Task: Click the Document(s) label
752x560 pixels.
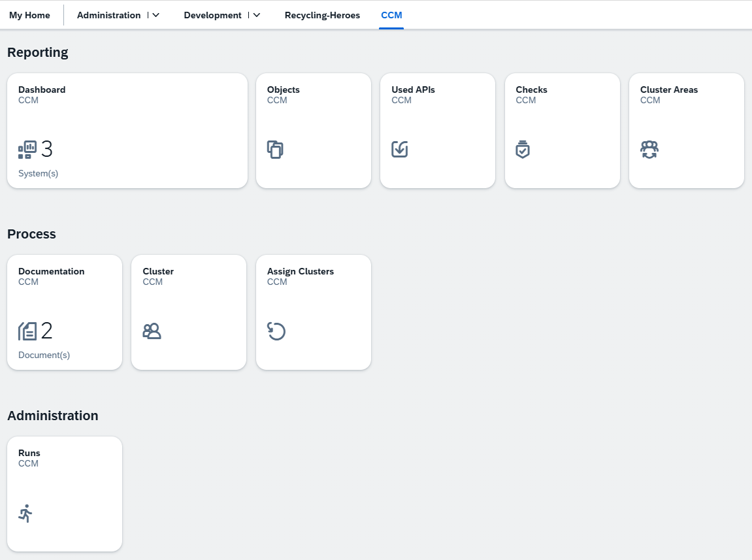Action: click(x=44, y=355)
